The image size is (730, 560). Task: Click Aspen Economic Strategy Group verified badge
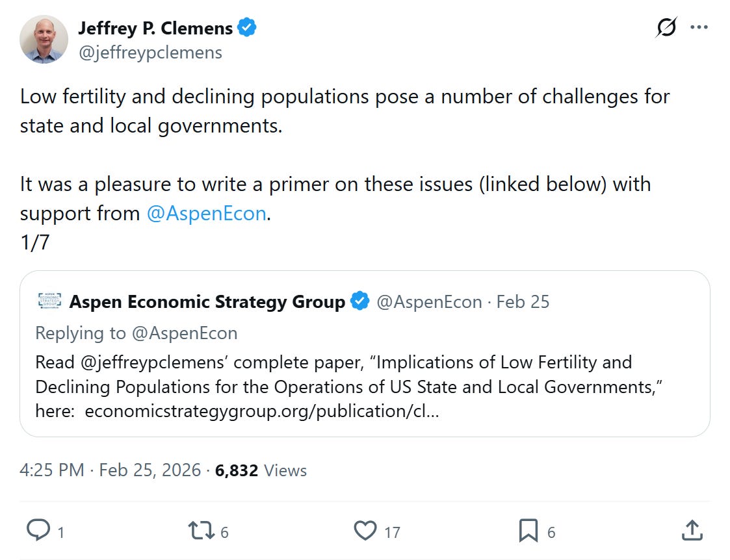tap(360, 301)
